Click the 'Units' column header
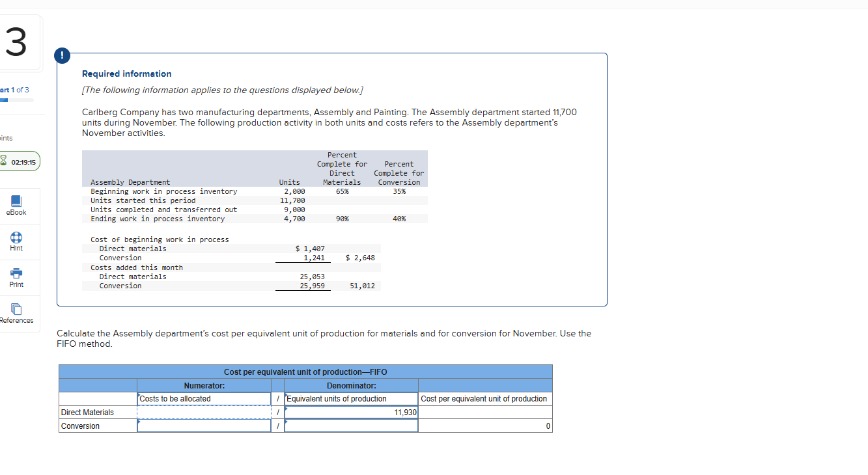This screenshot has width=868, height=475. coord(290,182)
